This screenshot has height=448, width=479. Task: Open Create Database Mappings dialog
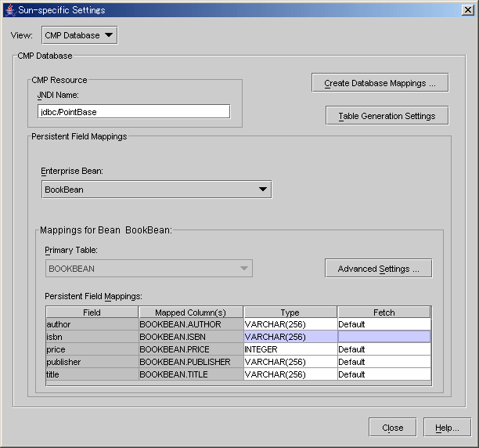(380, 83)
